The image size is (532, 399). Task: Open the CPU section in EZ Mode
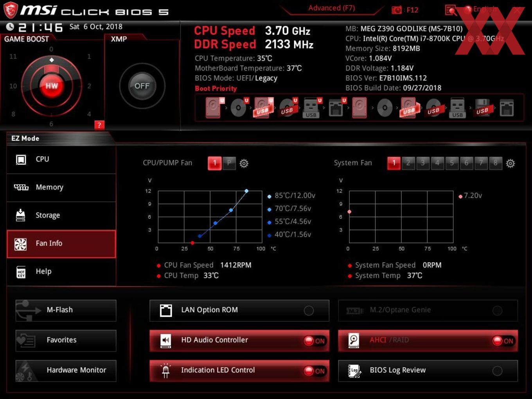pos(61,159)
